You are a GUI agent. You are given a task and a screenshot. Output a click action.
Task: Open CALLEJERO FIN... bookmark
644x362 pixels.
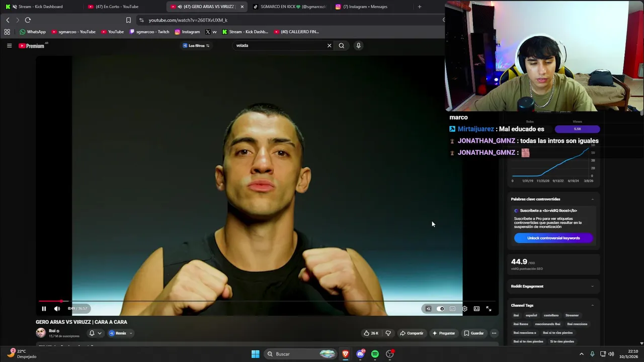pos(297,32)
